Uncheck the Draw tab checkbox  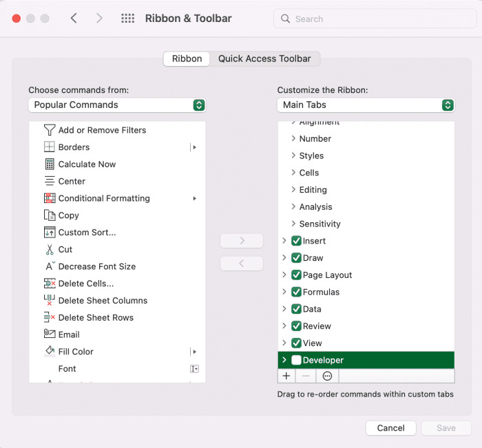[296, 257]
